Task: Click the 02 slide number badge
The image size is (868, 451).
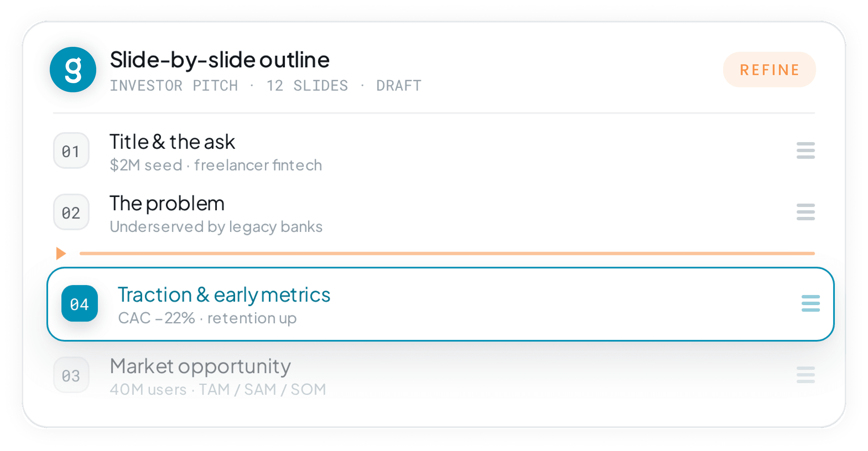Action: point(71,212)
